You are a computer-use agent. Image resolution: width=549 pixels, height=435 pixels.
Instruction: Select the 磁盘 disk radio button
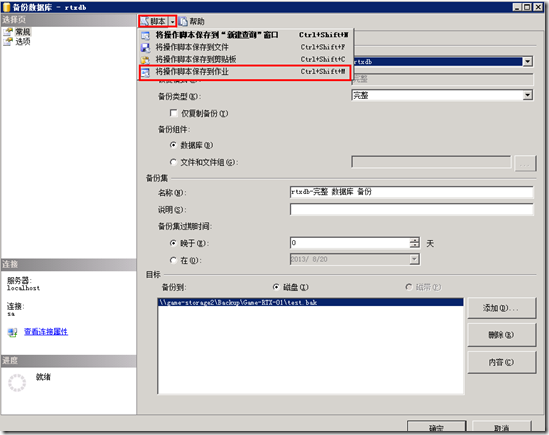point(276,287)
